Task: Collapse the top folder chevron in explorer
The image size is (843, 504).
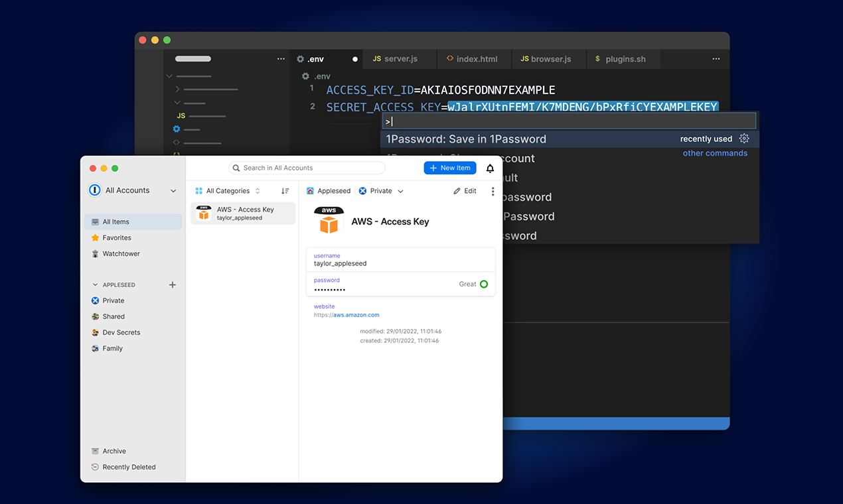Action: click(x=169, y=76)
